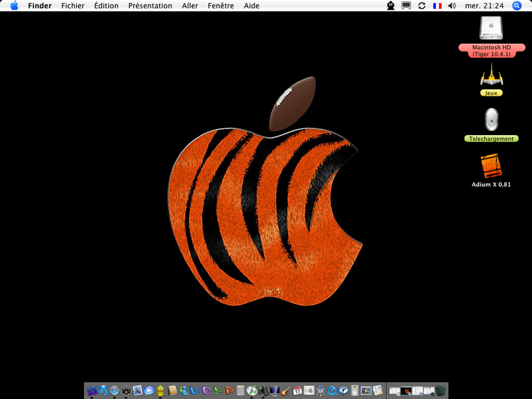Viewport: 532px width, 399px height.
Task: Open the Trash in the Dock
Action: point(441,391)
